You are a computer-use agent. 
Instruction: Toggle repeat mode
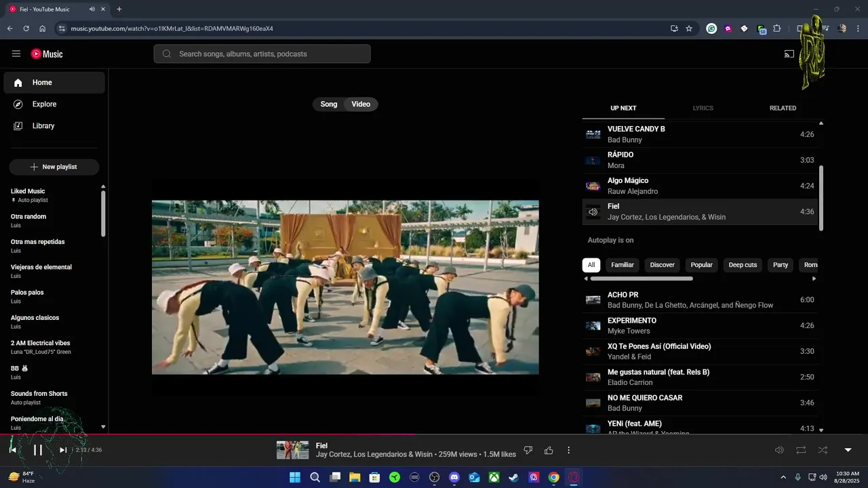coord(801,450)
